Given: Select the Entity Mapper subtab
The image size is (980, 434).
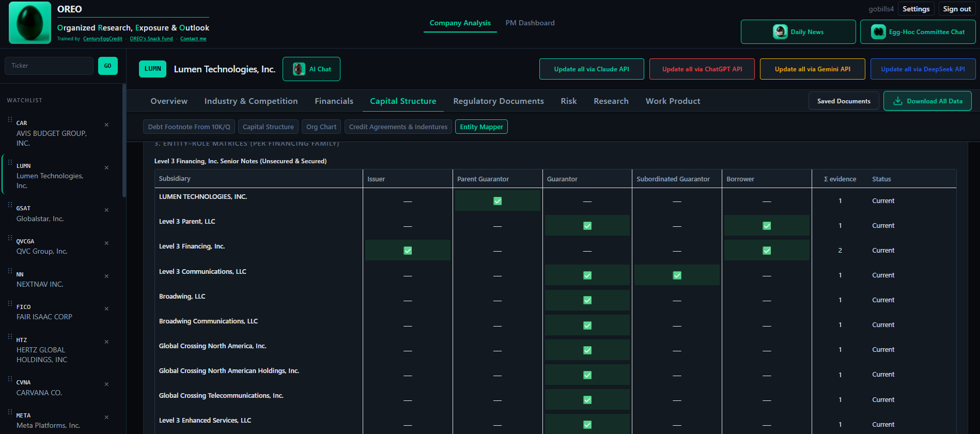Looking at the screenshot, I should [481, 127].
